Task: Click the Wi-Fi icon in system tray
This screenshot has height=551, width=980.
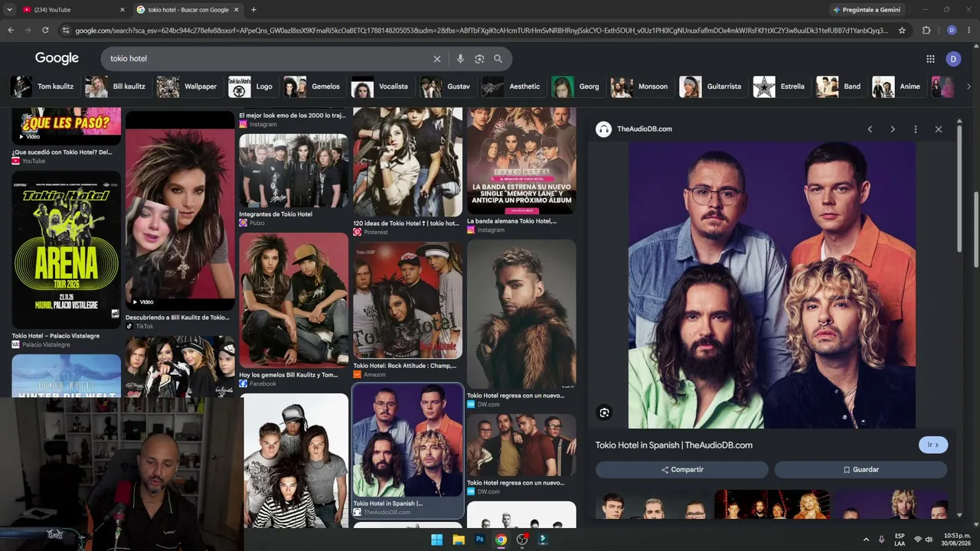Action: (x=917, y=540)
